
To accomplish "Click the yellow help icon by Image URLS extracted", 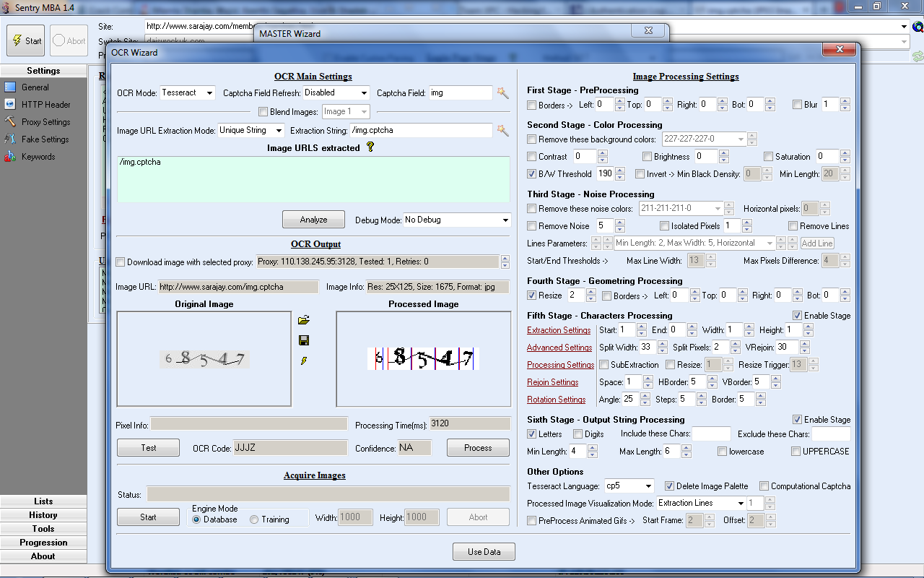I will click(370, 147).
